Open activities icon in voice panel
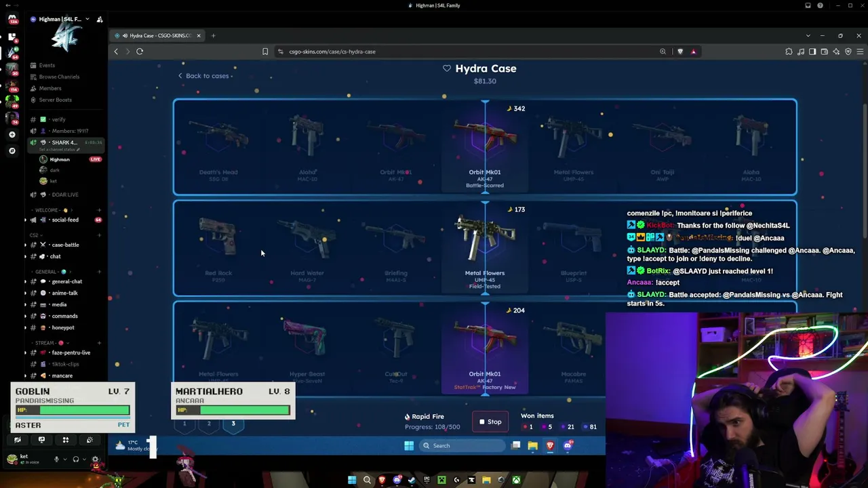Screen dimensions: 868x488 tap(66, 440)
